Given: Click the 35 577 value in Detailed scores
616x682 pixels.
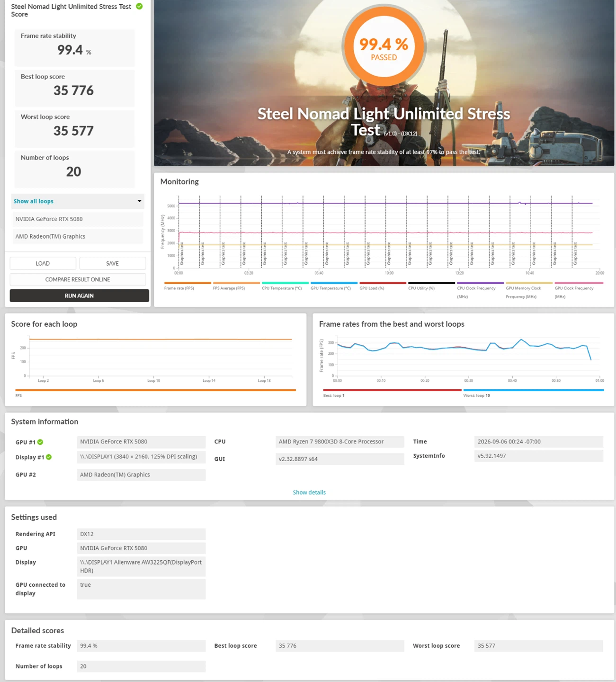Looking at the screenshot, I should [x=539, y=646].
